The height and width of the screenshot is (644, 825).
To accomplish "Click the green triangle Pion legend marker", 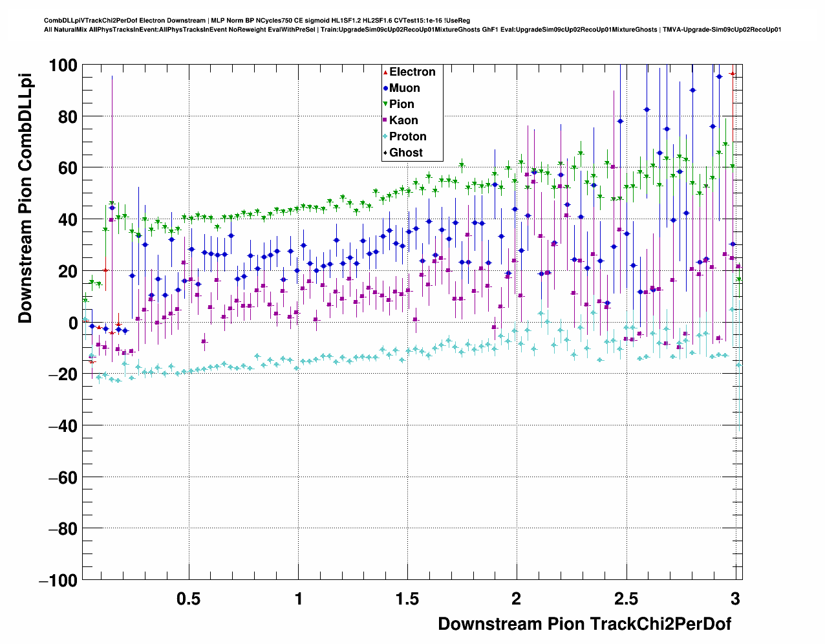I will 385,104.
